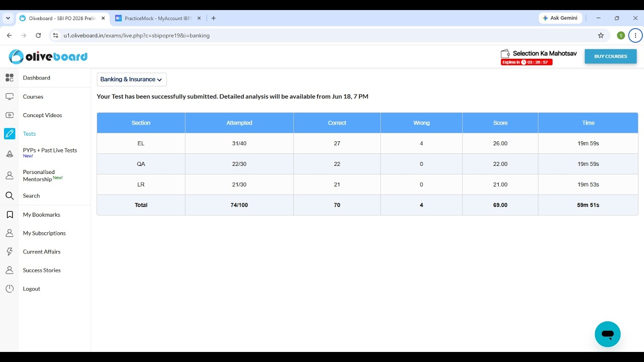This screenshot has width=644, height=362.
Task: Select the Tests pencil icon
Action: tap(10, 134)
